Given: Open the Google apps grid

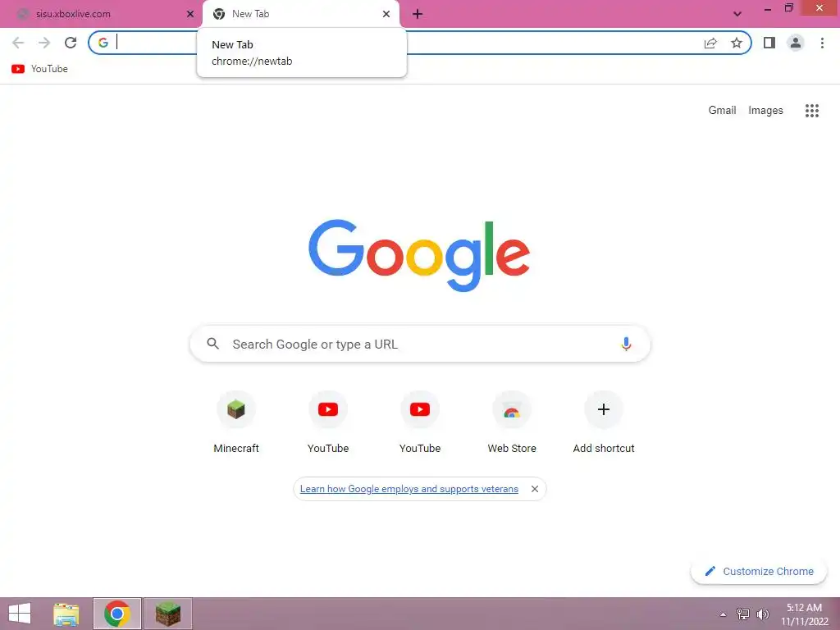Looking at the screenshot, I should point(812,111).
